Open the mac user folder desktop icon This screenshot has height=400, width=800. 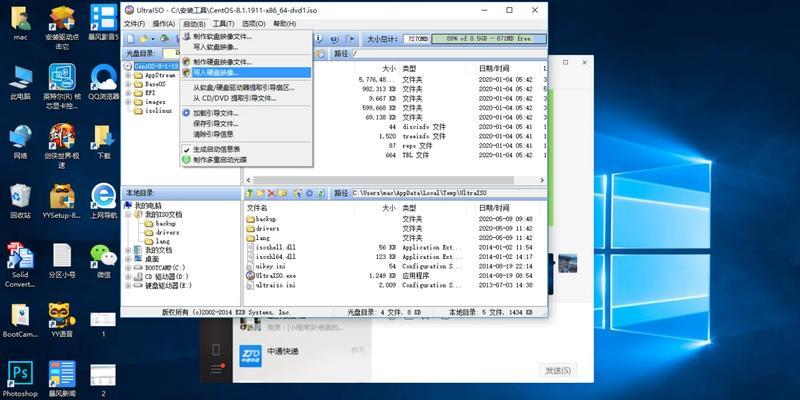20,23
